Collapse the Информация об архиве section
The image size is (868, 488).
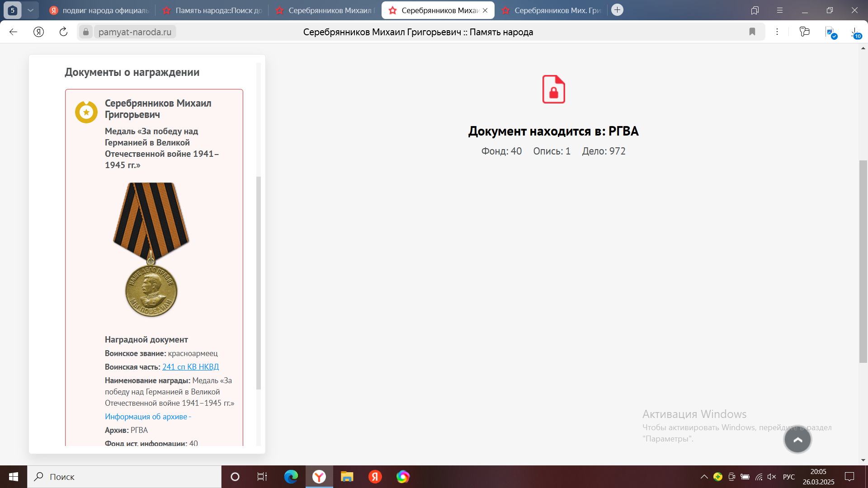148,417
